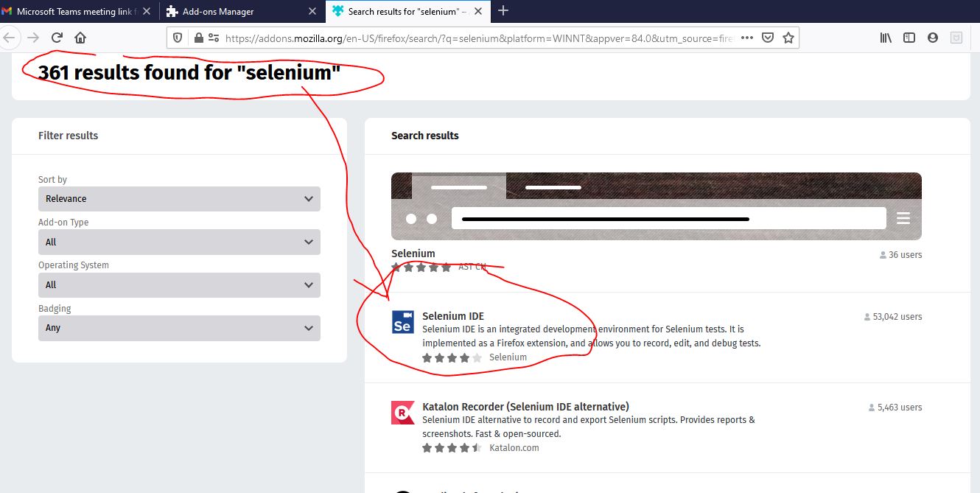
Task: Open the Selenium IDE add-on link
Action: click(453, 316)
